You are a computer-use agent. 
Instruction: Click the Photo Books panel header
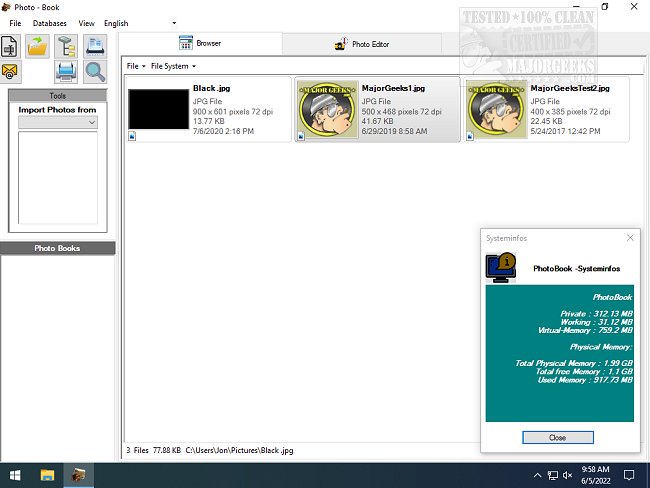pos(57,248)
